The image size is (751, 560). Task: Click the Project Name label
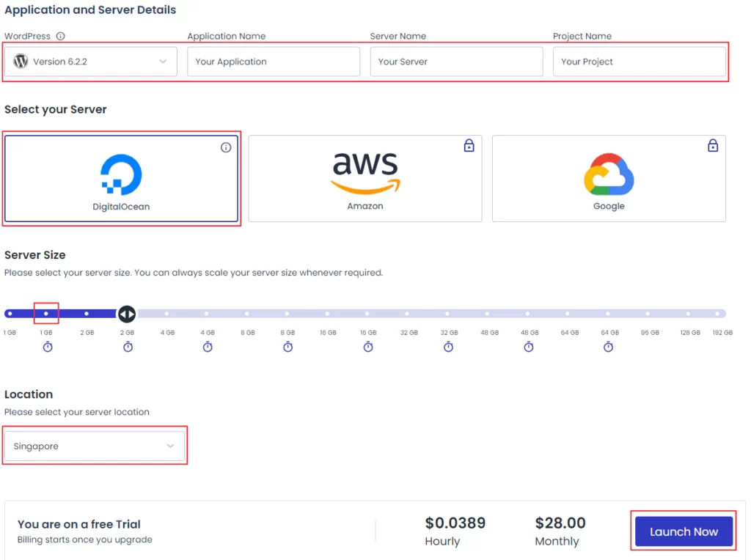tap(582, 36)
